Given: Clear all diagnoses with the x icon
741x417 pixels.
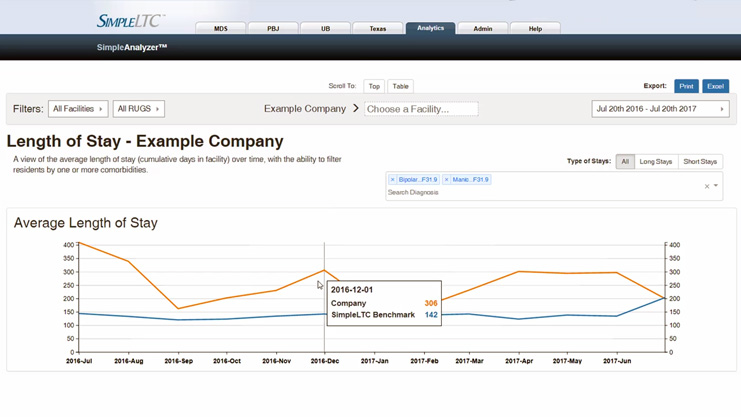Looking at the screenshot, I should (x=707, y=186).
